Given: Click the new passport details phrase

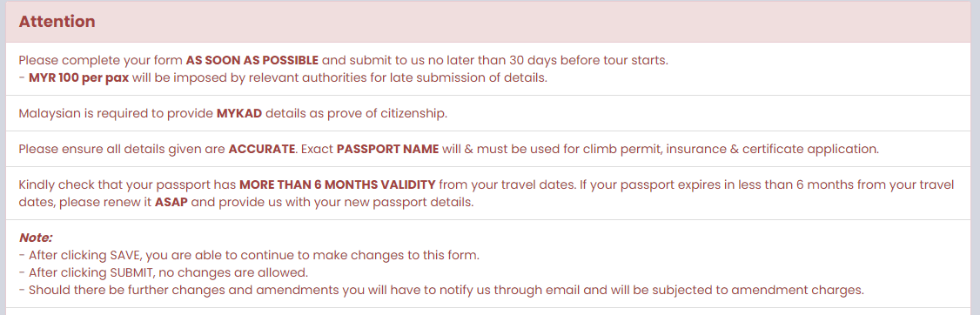Looking at the screenshot, I should 416,203.
